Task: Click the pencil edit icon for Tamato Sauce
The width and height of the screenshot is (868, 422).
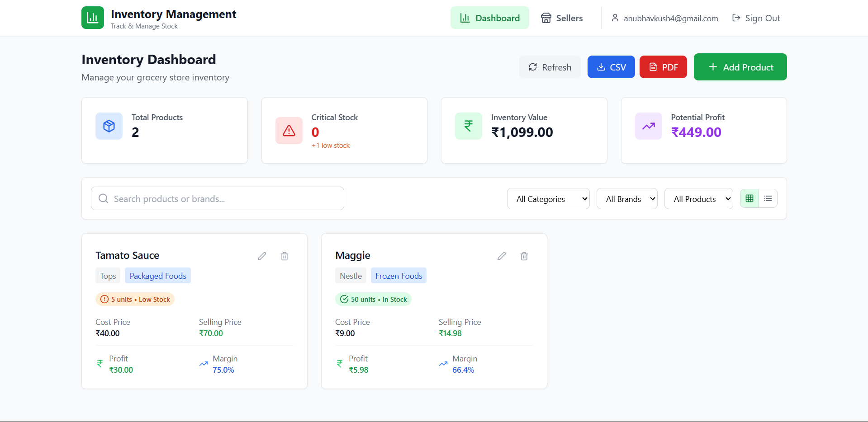Action: click(x=262, y=256)
